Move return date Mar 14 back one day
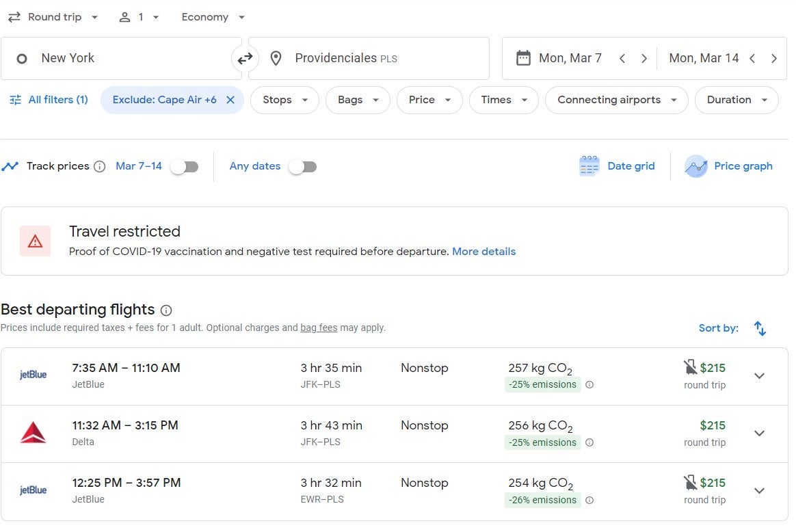796x532 pixels. [x=752, y=59]
